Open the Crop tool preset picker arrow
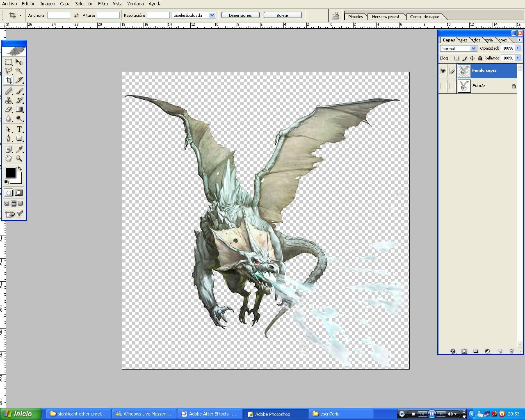 pyautogui.click(x=20, y=16)
